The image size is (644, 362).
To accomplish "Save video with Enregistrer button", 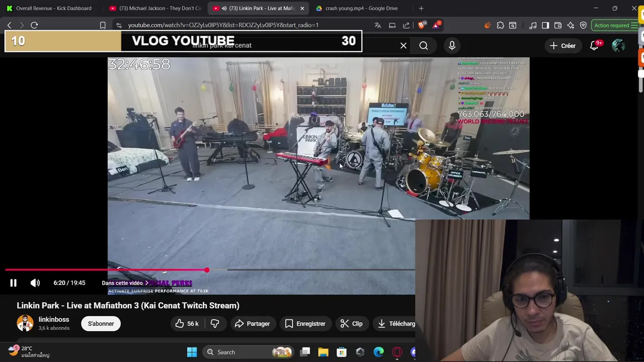I will pos(305,324).
